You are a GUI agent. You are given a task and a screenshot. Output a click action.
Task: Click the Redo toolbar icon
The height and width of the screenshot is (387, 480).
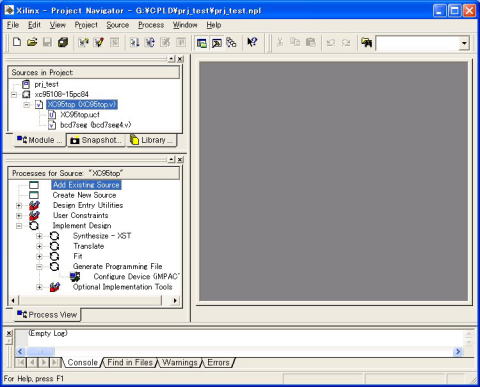pyautogui.click(x=346, y=43)
